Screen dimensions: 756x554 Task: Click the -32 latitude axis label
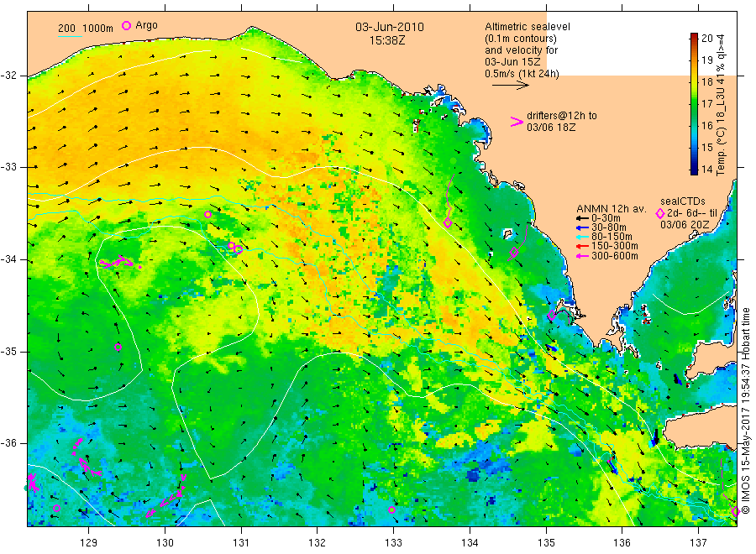(10, 76)
